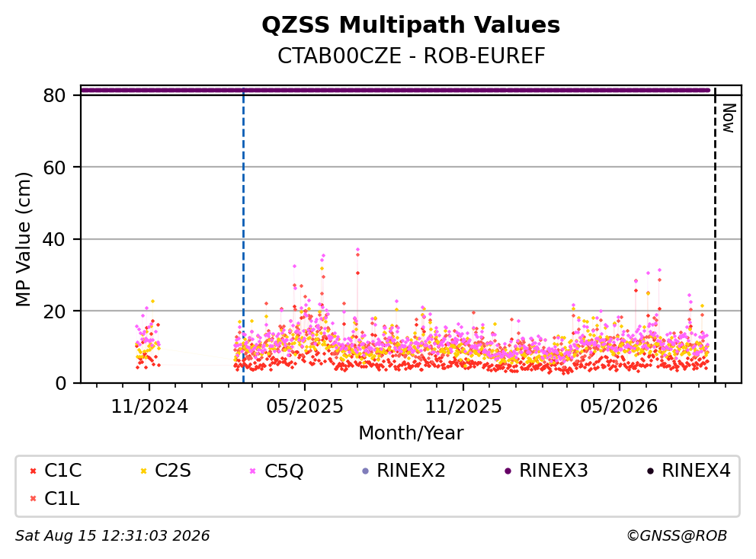
Task: Click the RINEX4 black legend dot
Action: coord(650,471)
